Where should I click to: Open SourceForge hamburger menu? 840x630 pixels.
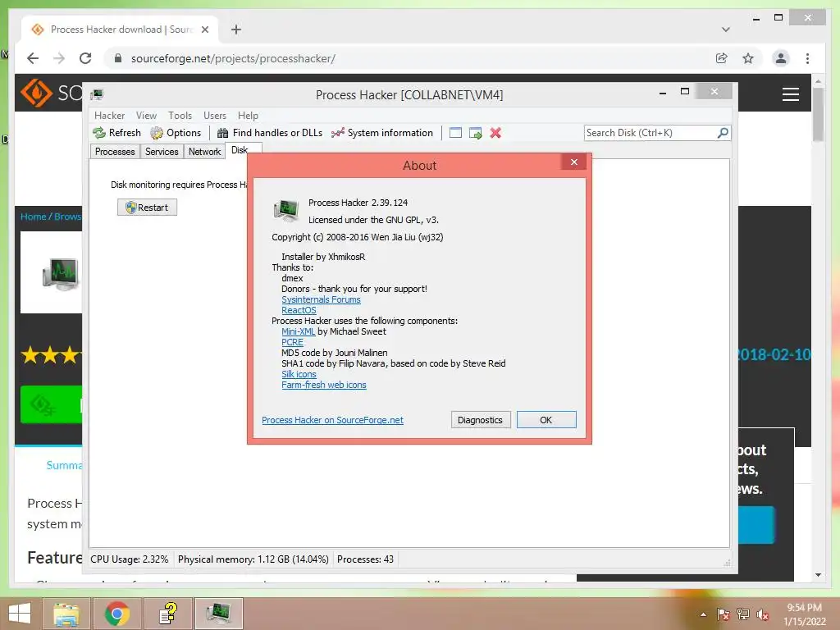[791, 94]
